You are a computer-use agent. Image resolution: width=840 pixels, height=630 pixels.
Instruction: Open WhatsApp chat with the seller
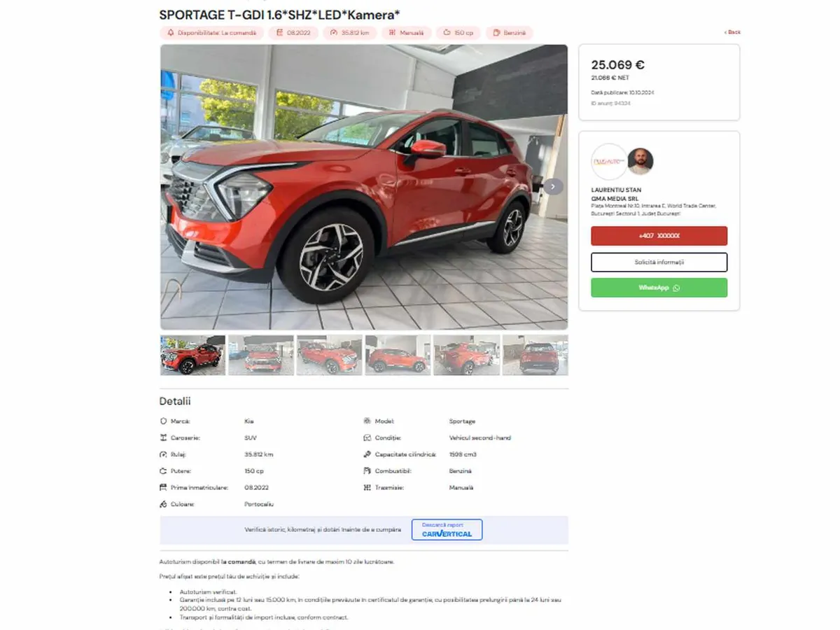pyautogui.click(x=659, y=288)
